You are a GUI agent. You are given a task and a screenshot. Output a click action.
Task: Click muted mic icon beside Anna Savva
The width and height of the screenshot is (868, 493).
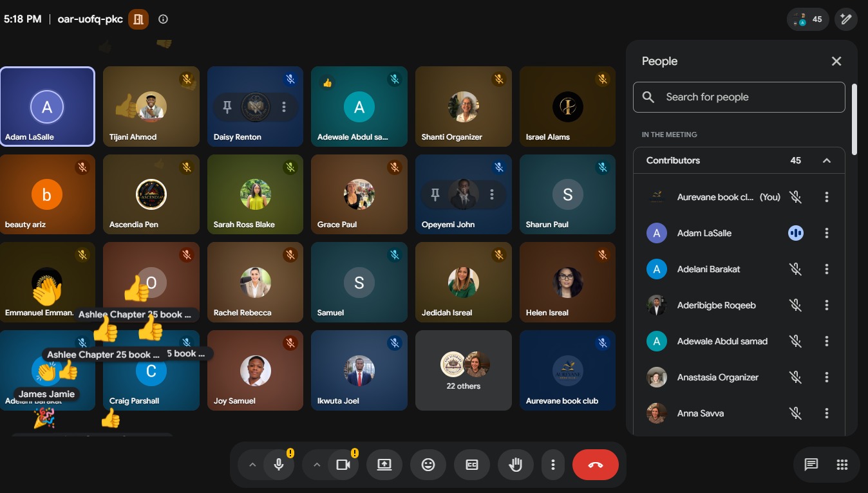click(x=796, y=413)
